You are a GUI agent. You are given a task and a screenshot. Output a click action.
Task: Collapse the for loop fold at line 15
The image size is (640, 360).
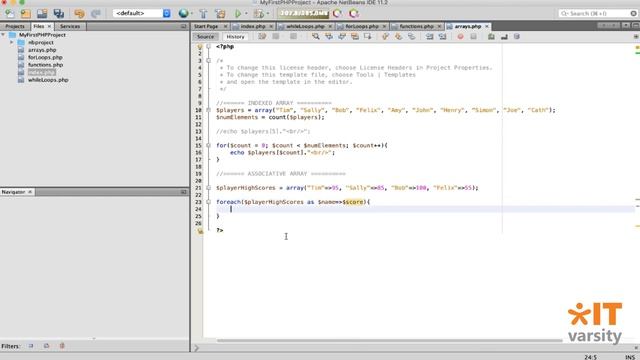click(x=209, y=145)
